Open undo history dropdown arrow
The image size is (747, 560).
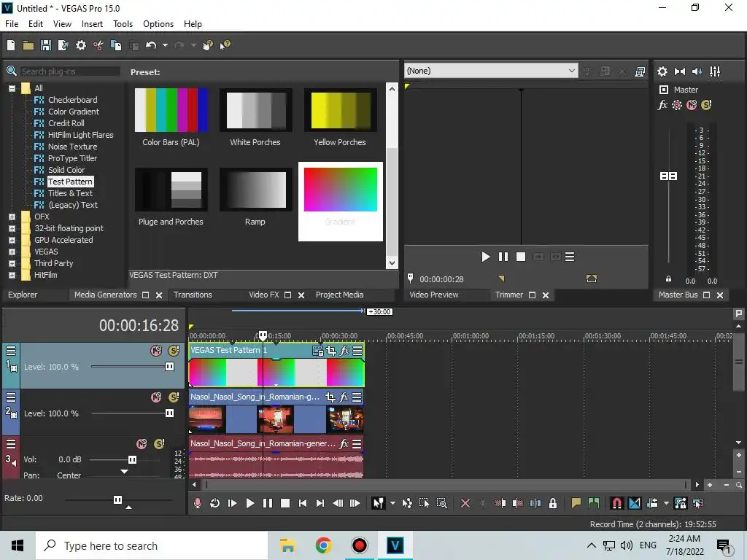tap(165, 45)
